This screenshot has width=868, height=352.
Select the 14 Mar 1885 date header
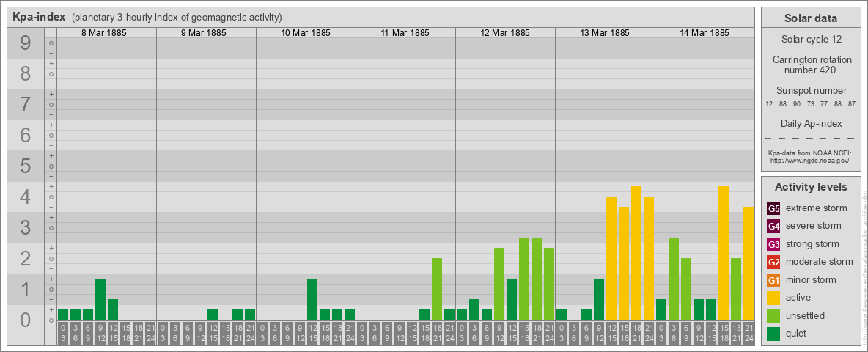[704, 33]
